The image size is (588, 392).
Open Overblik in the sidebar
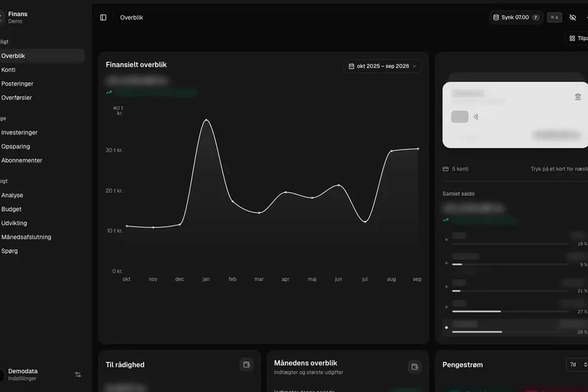(42, 56)
